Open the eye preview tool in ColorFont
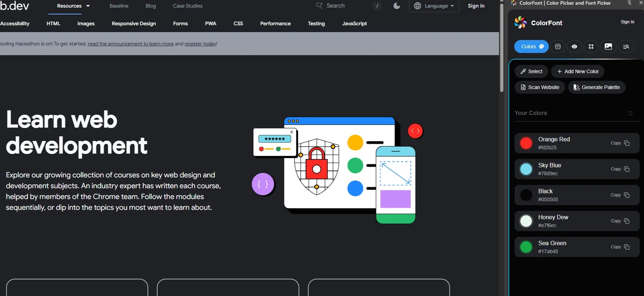 574,47
